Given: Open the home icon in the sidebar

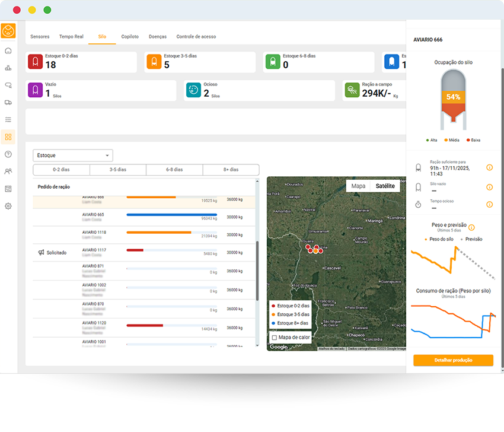Looking at the screenshot, I should [x=8, y=50].
